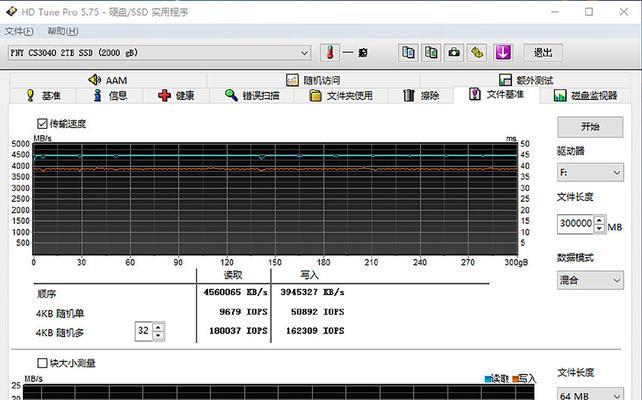Switch to the 随机访问 tab
This screenshot has height=400, width=642.
pyautogui.click(x=313, y=80)
